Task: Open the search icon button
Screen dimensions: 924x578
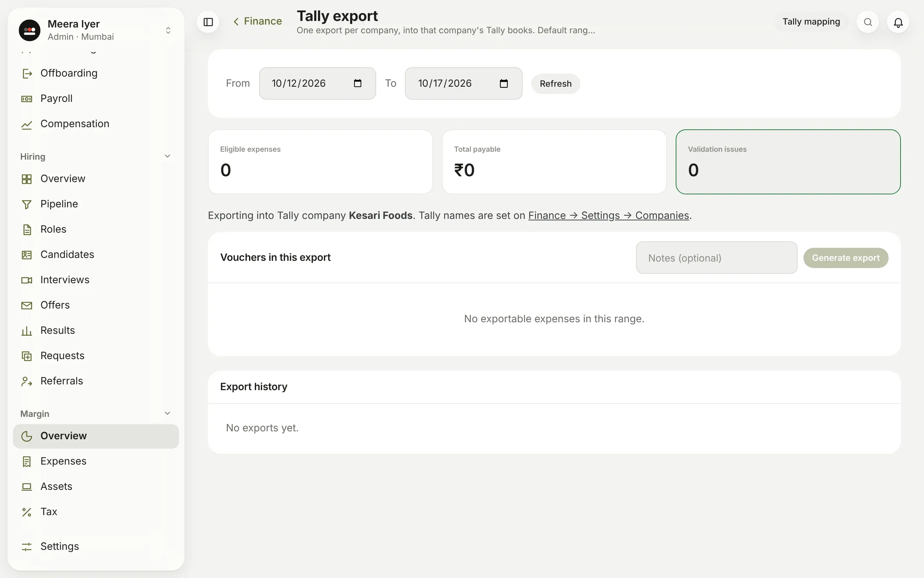Action: pos(867,22)
